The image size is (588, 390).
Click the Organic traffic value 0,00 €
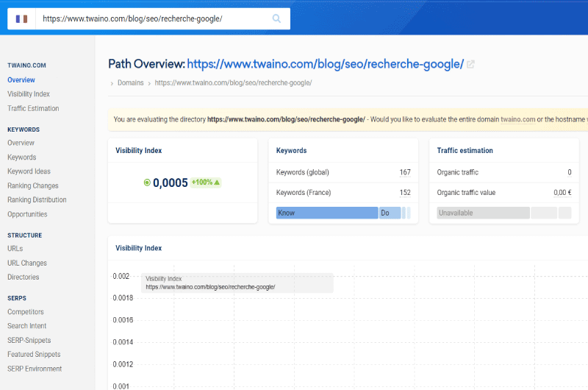click(562, 193)
